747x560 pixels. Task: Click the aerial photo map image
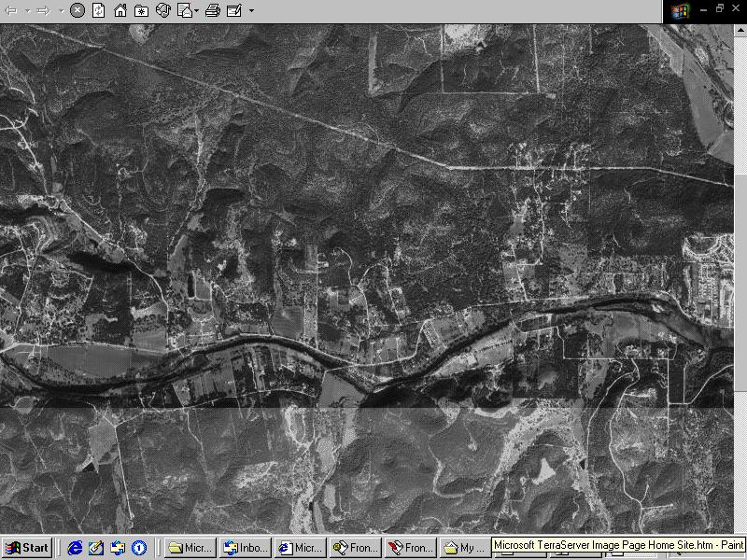pos(373,280)
